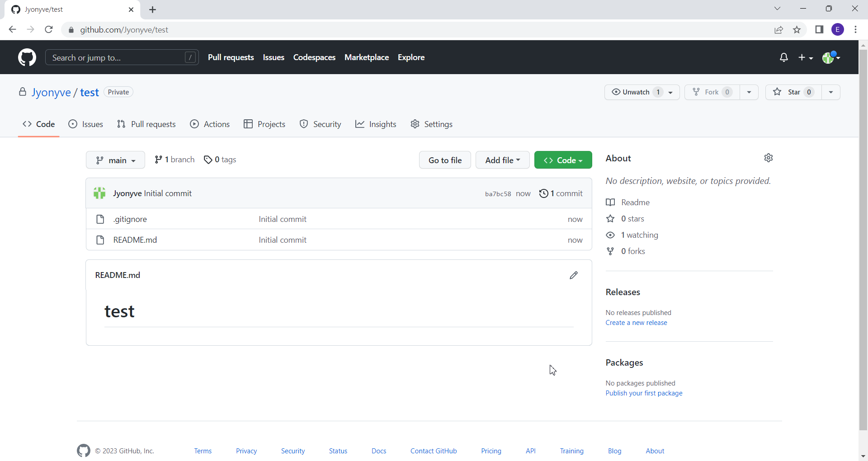Open the Chrome profile avatar
This screenshot has width=868, height=461.
click(838, 30)
